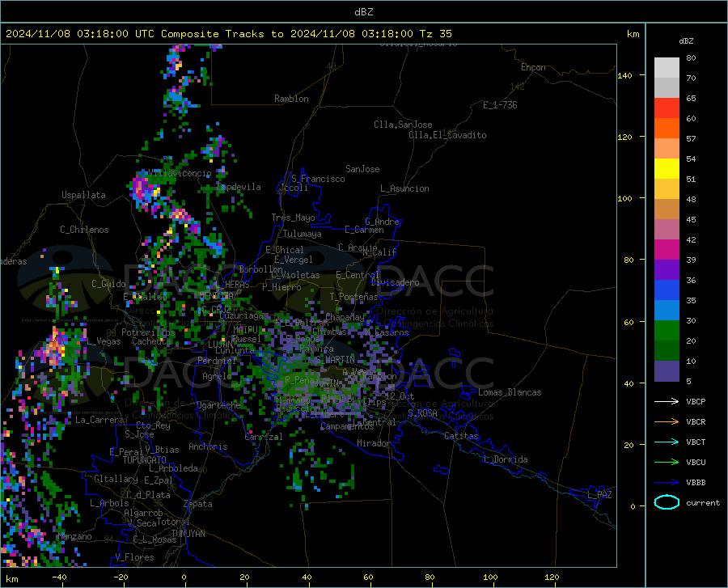Click the Zapata map label

coord(198,504)
